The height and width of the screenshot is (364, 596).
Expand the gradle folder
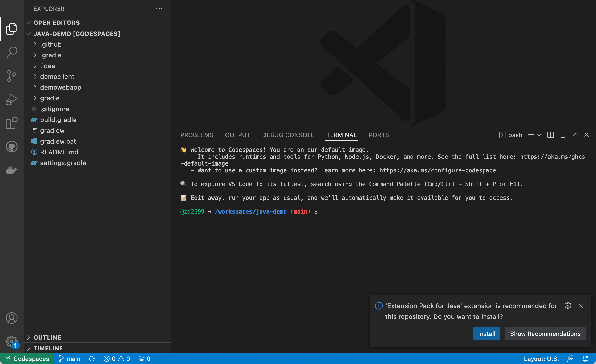97,98
